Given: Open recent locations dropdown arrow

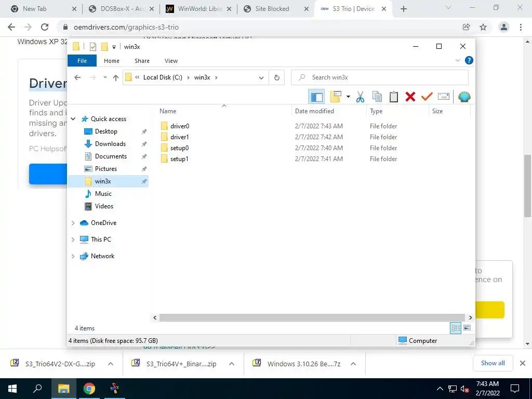Looking at the screenshot, I should pos(105,77).
